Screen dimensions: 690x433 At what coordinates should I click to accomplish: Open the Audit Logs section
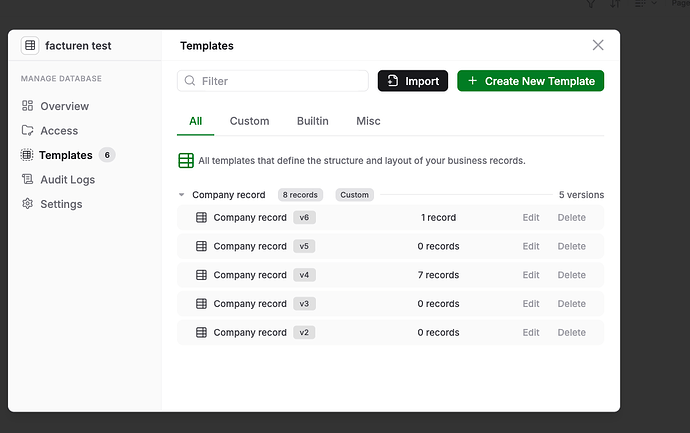67,180
